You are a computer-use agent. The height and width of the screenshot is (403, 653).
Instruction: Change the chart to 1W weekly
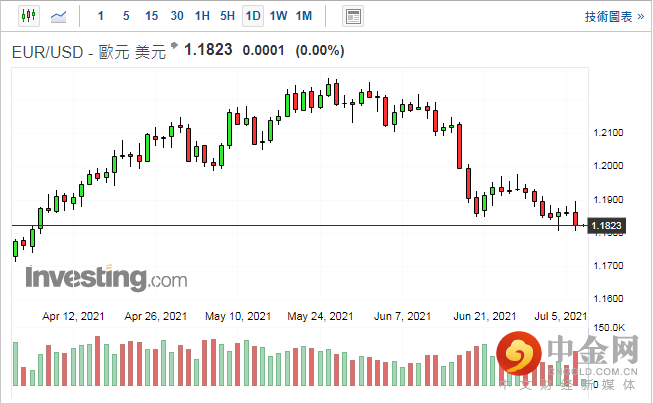coord(279,16)
